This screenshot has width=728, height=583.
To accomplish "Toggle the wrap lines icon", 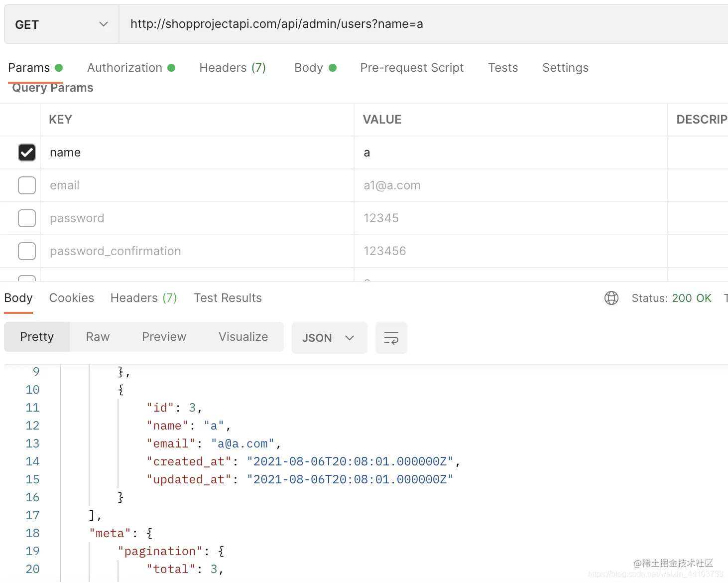I will (391, 338).
